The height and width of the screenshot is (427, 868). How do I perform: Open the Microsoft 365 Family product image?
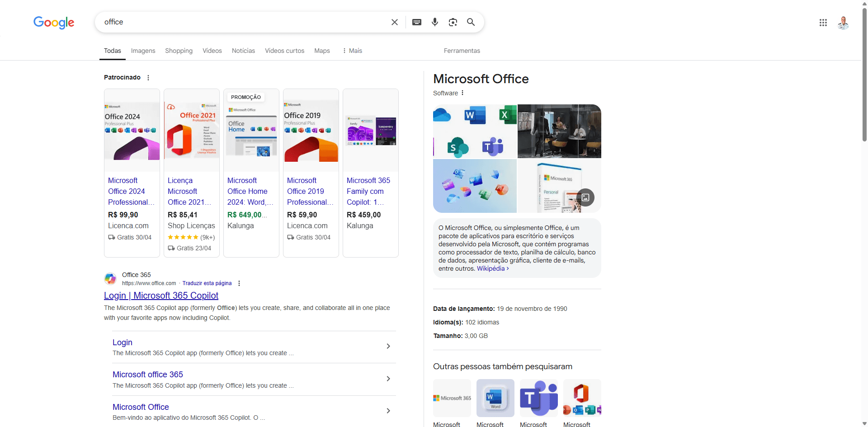pos(371,131)
